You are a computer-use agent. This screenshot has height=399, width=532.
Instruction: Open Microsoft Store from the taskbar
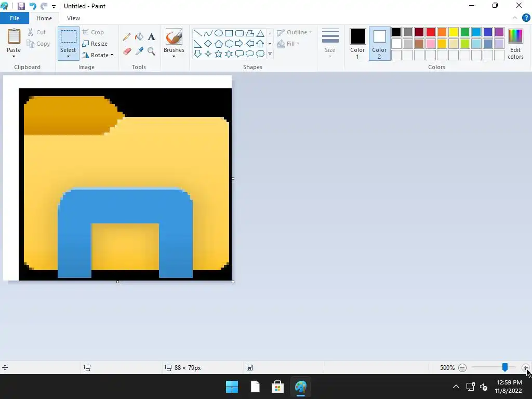pos(277,387)
